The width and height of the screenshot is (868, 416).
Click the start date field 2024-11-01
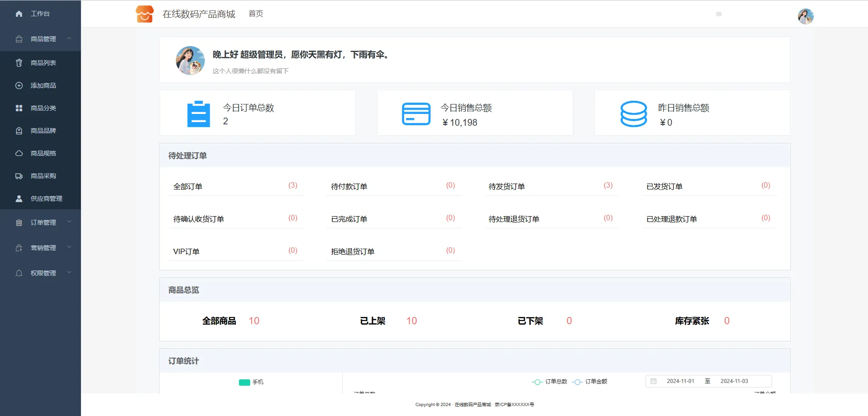[680, 381]
